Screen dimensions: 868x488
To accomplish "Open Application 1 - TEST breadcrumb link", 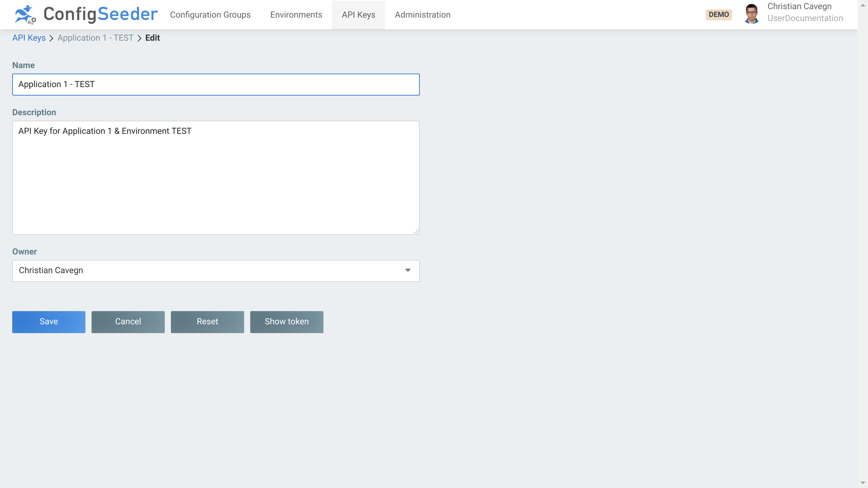I will 95,38.
